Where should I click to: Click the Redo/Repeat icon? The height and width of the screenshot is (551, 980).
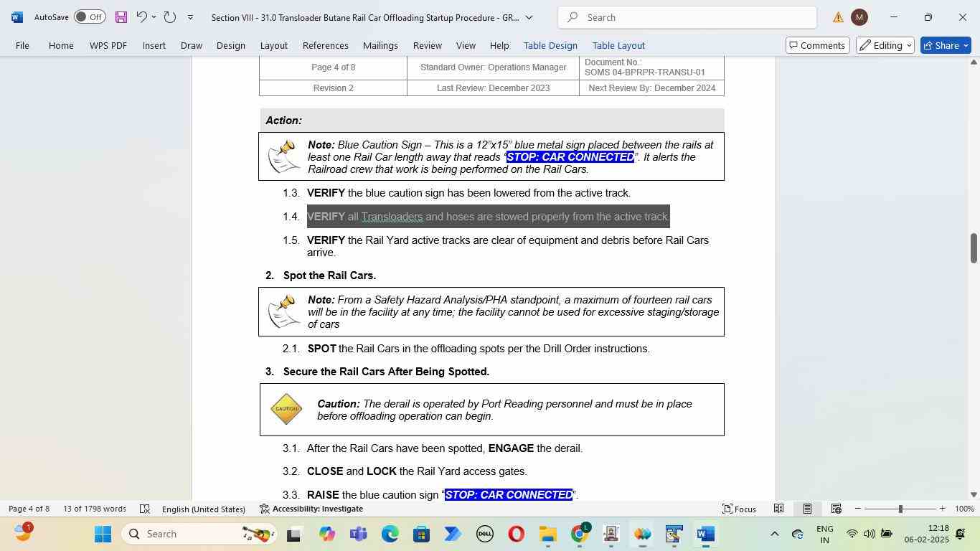click(170, 17)
